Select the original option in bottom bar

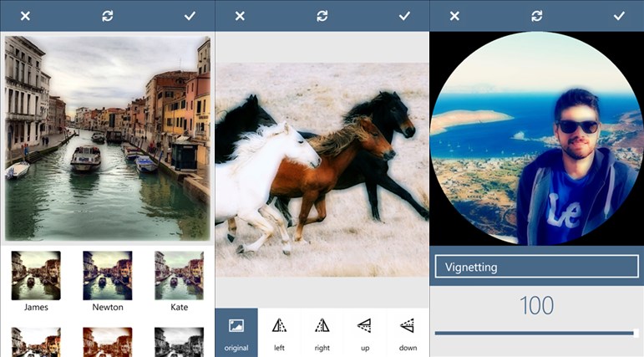(x=236, y=332)
